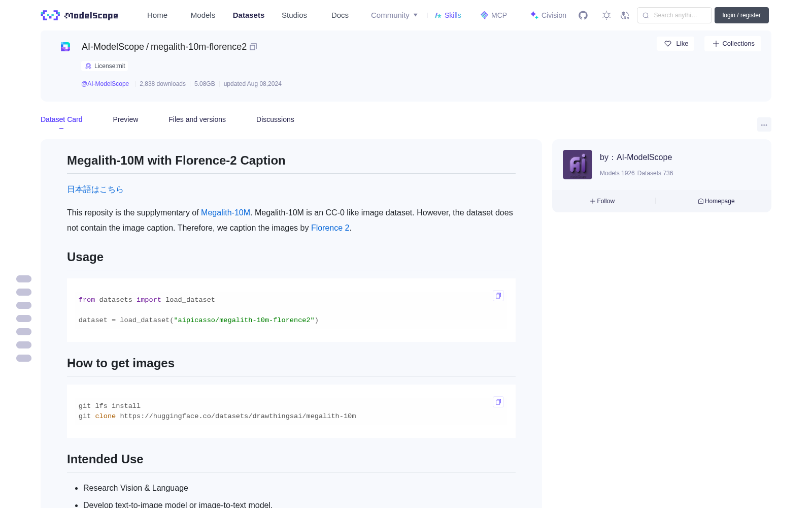Viewport: 812px width, 508px height.
Task: Like this dataset with the heart
Action: (x=676, y=44)
